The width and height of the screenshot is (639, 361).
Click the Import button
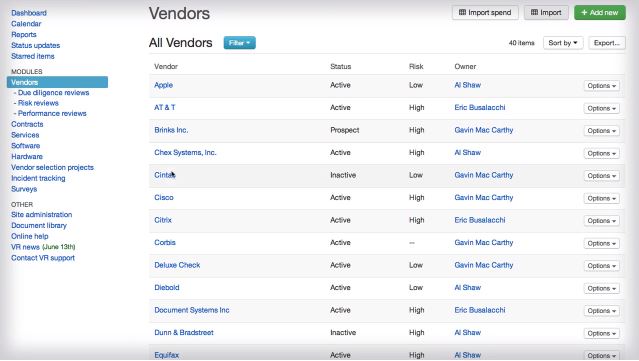pos(546,13)
